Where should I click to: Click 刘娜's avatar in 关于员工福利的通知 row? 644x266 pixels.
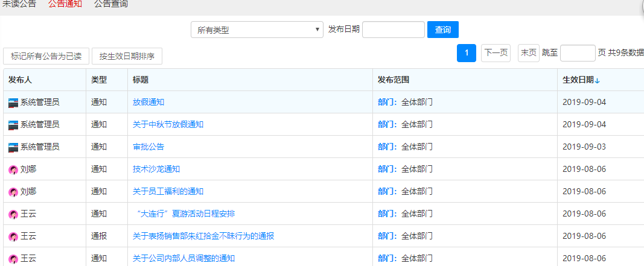pyautogui.click(x=13, y=192)
